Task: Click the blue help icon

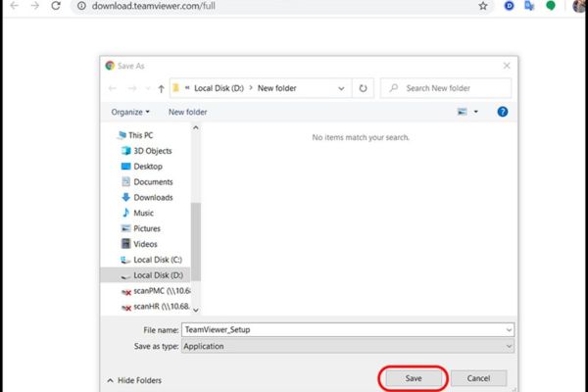Action: click(x=503, y=112)
